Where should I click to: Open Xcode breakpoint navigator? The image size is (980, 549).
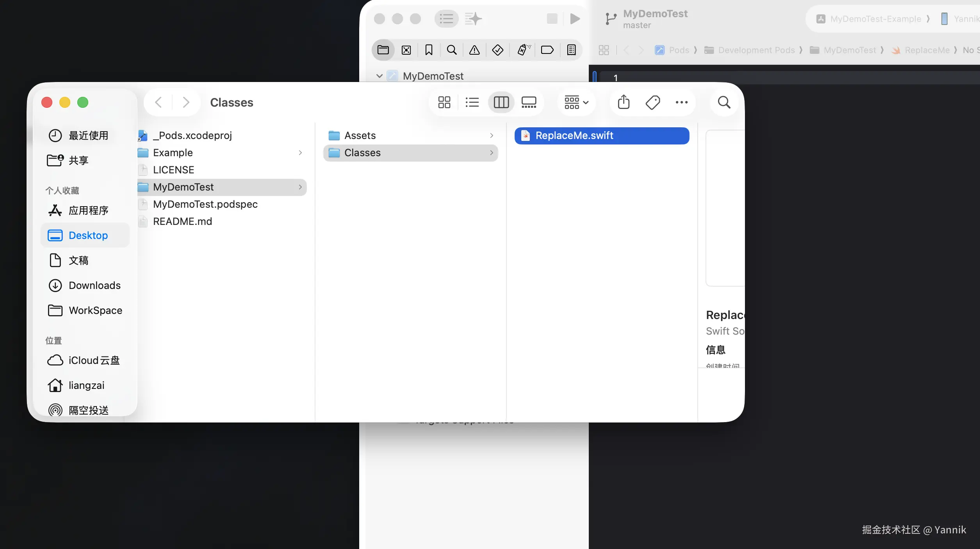[x=547, y=50]
